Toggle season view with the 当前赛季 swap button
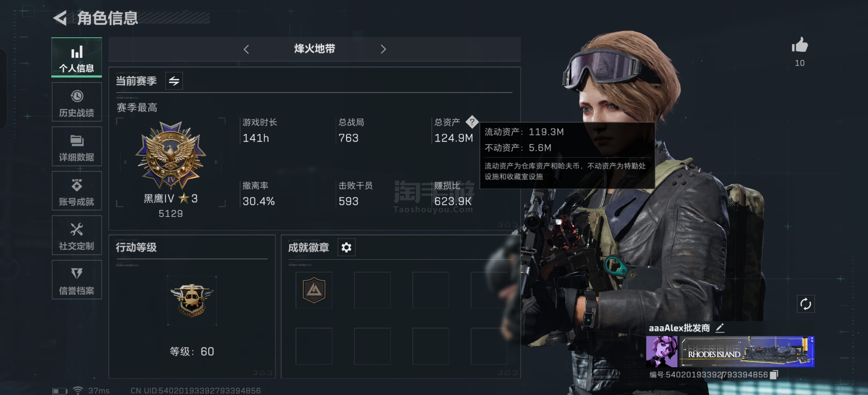 point(174,81)
